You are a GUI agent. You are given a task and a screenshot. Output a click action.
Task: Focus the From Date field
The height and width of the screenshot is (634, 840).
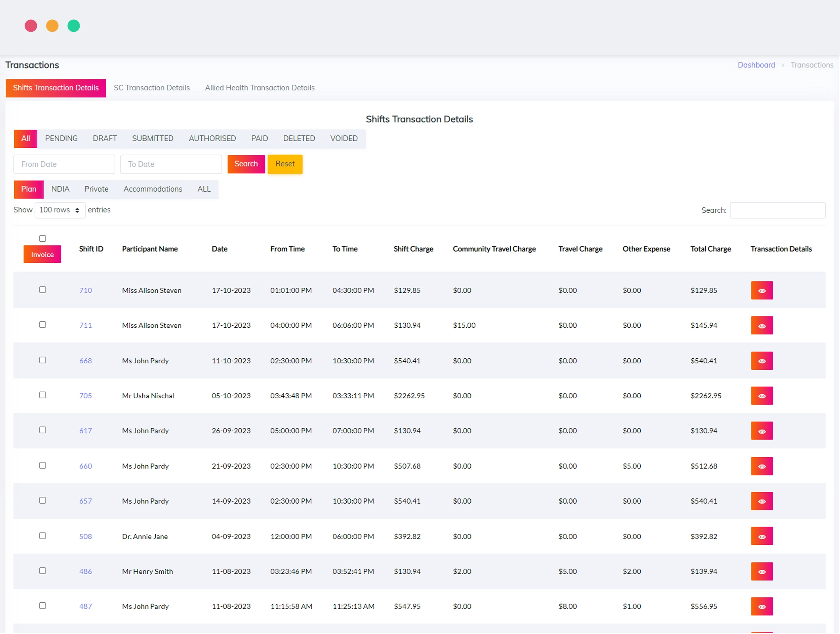coord(64,164)
